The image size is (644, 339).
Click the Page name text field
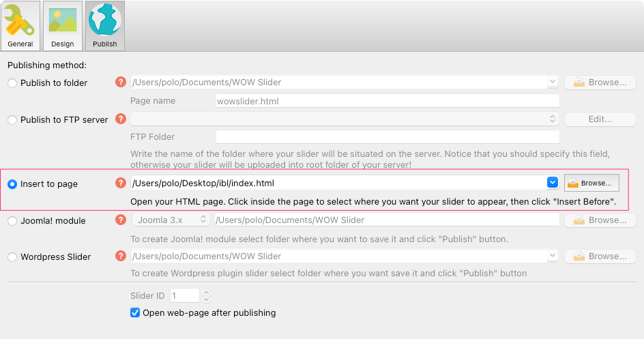point(387,101)
